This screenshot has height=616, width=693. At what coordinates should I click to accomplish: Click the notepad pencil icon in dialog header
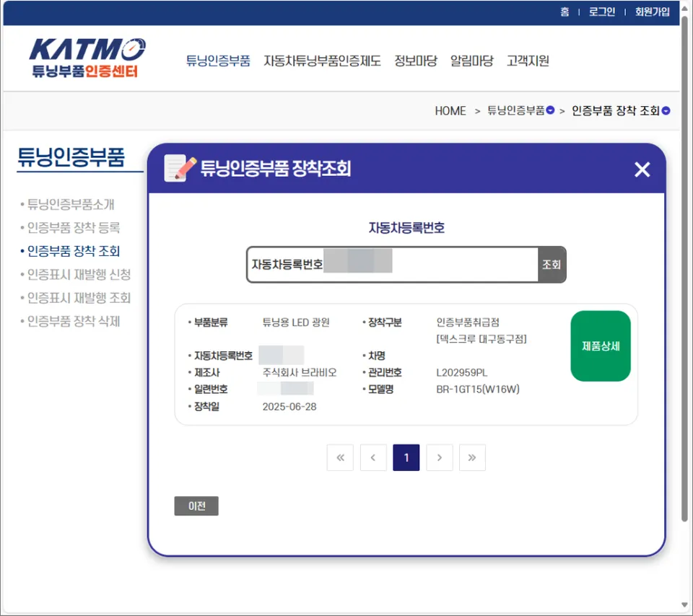pyautogui.click(x=180, y=168)
